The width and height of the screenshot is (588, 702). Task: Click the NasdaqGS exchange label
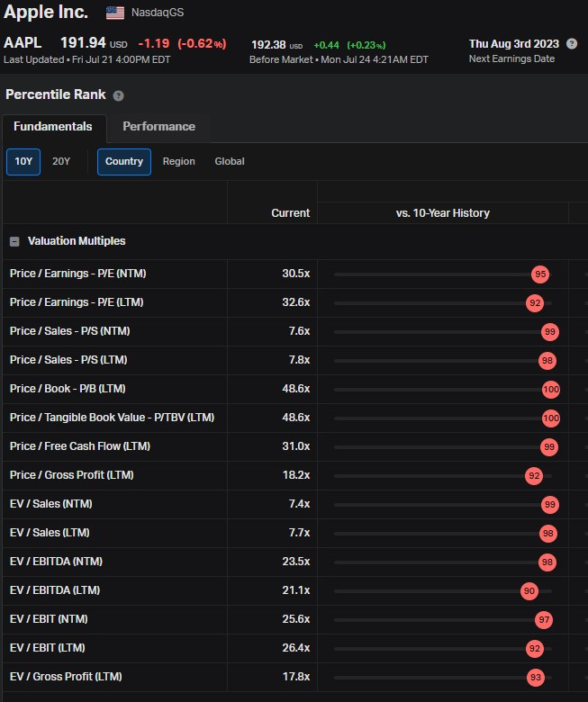pyautogui.click(x=158, y=13)
